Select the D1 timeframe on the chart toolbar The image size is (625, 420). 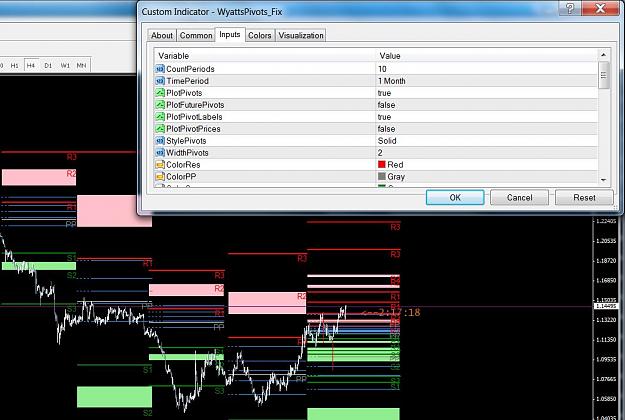click(48, 65)
